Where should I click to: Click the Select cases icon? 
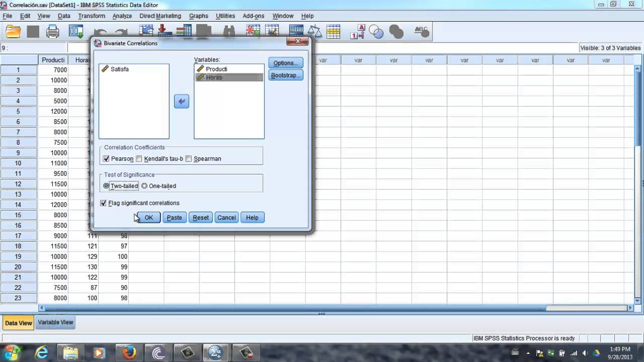click(334, 32)
